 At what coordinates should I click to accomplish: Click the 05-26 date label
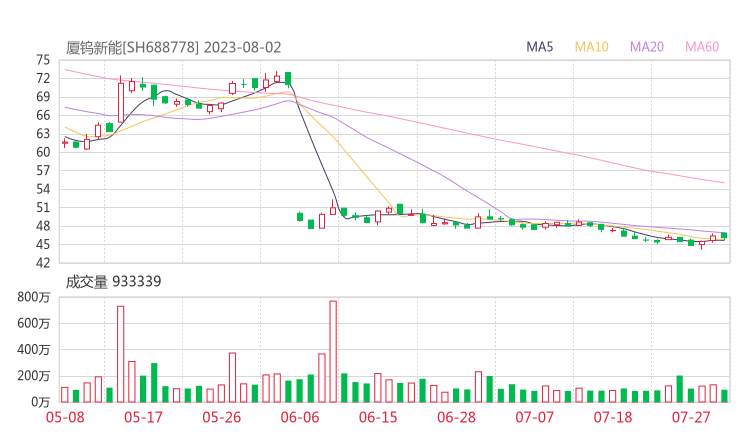coord(222,417)
